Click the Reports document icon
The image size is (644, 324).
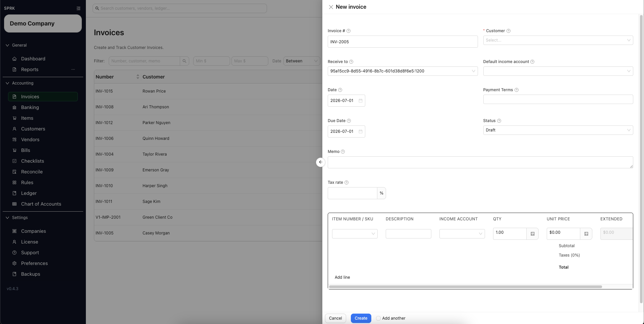click(x=14, y=69)
